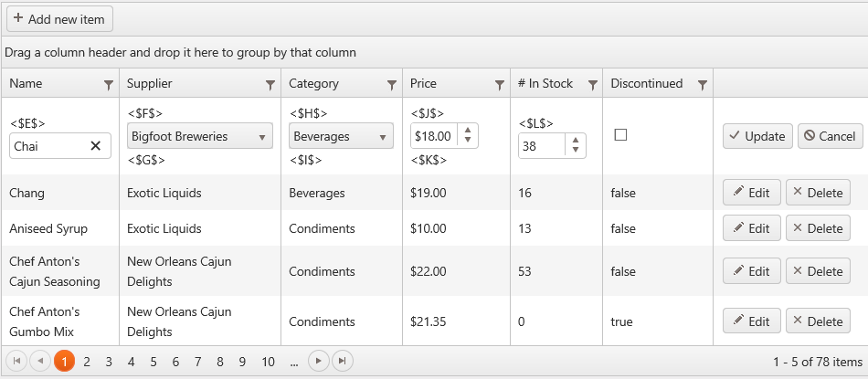Jump to page 10
Screen dimensions: 868x379
click(x=268, y=362)
